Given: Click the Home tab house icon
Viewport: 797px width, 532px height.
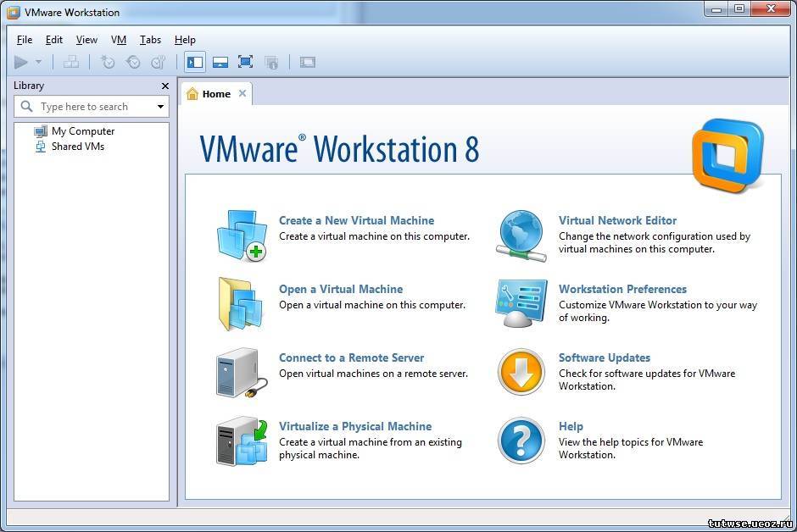Looking at the screenshot, I should click(192, 94).
